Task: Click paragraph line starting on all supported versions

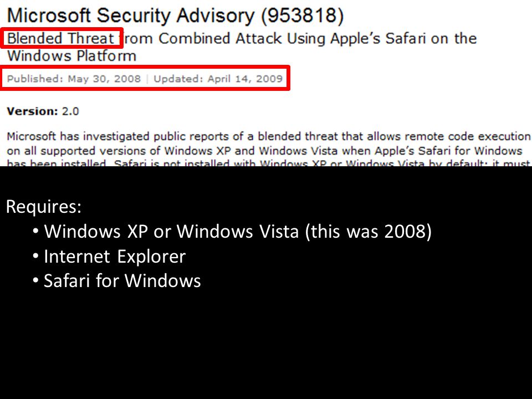Action: [x=265, y=151]
